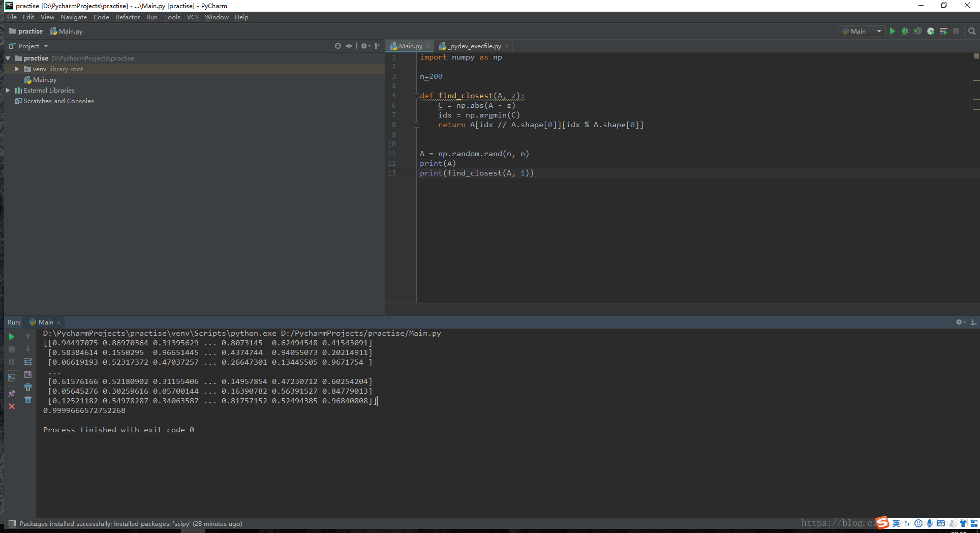Print the Run console output

click(x=28, y=387)
